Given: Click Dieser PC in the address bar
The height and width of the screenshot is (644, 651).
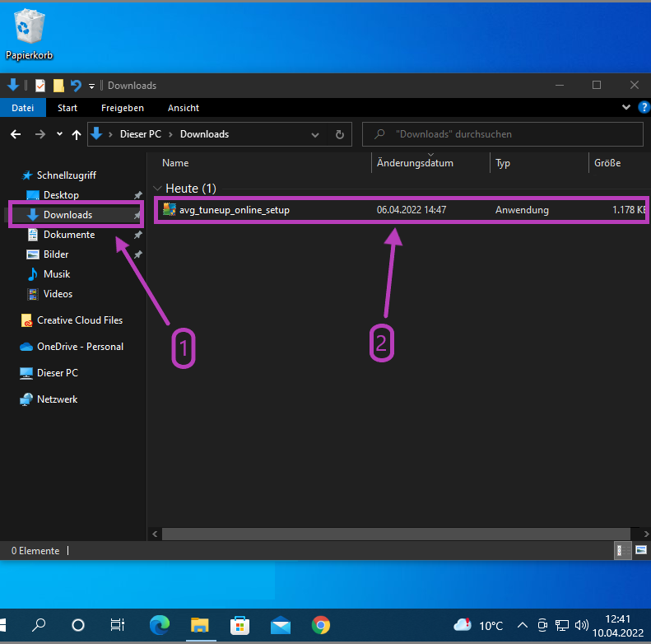Looking at the screenshot, I should 141,134.
